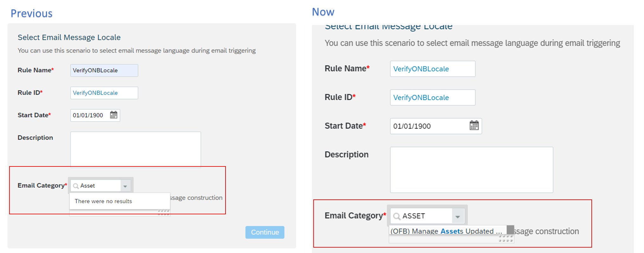Screen dimensions: 644x253
Task: Expand the Email Category dropdown in Now panel
Action: pos(458,216)
